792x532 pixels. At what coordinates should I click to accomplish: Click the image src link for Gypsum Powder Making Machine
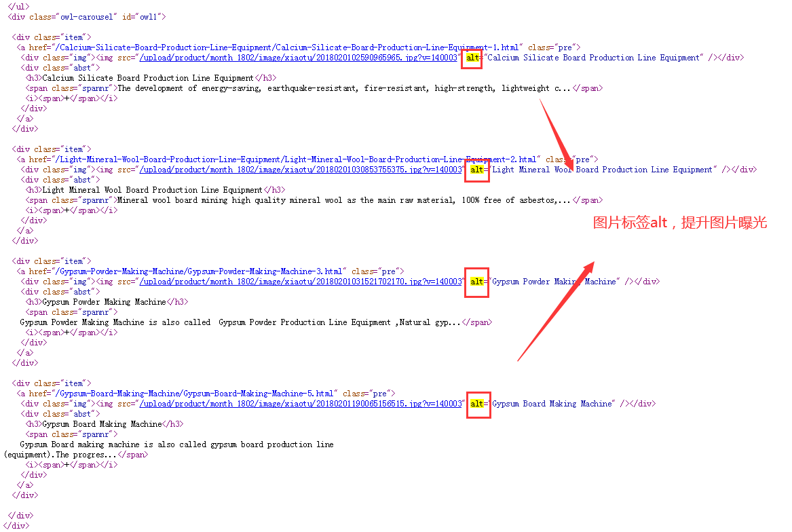click(x=300, y=282)
